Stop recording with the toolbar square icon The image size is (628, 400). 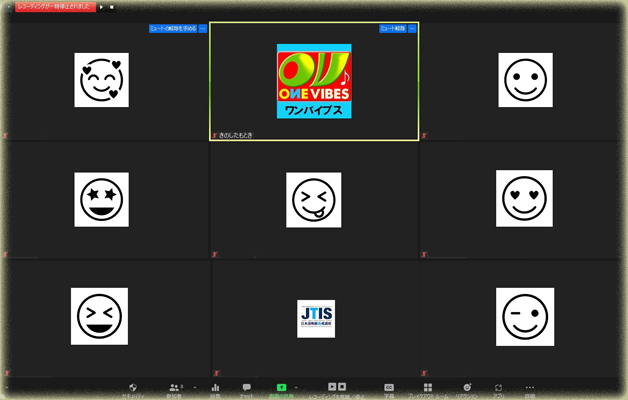pyautogui.click(x=342, y=386)
